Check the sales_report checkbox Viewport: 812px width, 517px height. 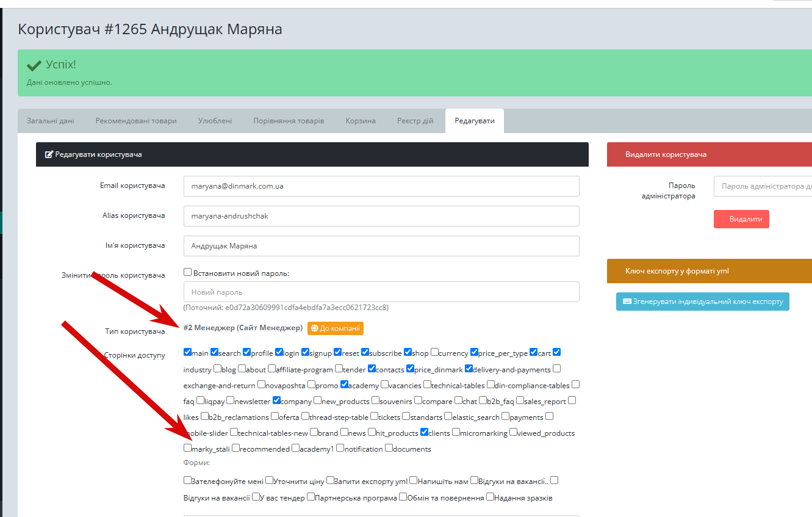tap(520, 400)
